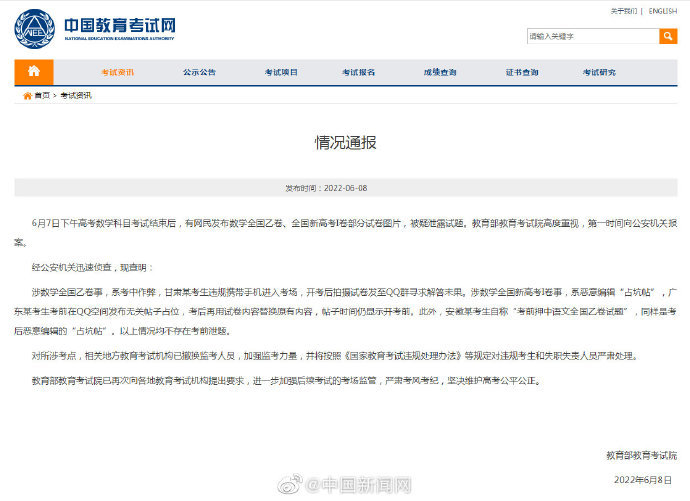Click the article title 情况通报
The width and height of the screenshot is (690, 501).
[x=345, y=143]
